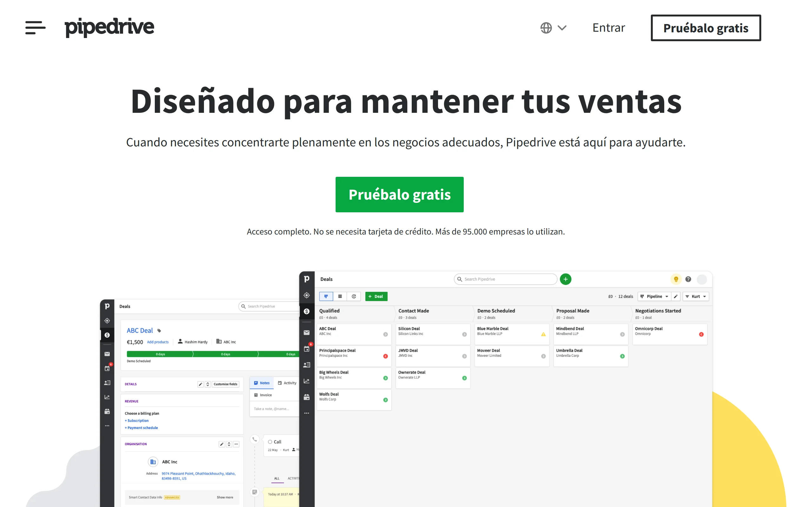Click the lightbulb sales assistant icon

pyautogui.click(x=676, y=279)
